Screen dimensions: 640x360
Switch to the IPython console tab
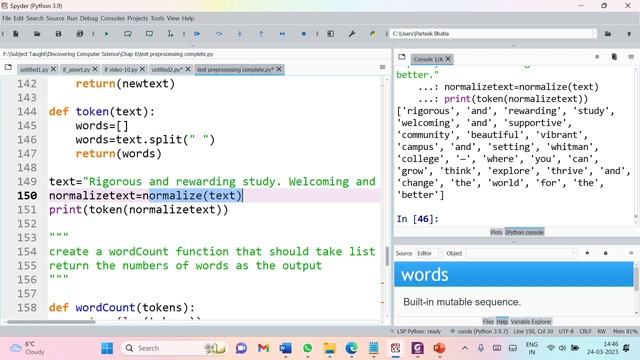[524, 232]
